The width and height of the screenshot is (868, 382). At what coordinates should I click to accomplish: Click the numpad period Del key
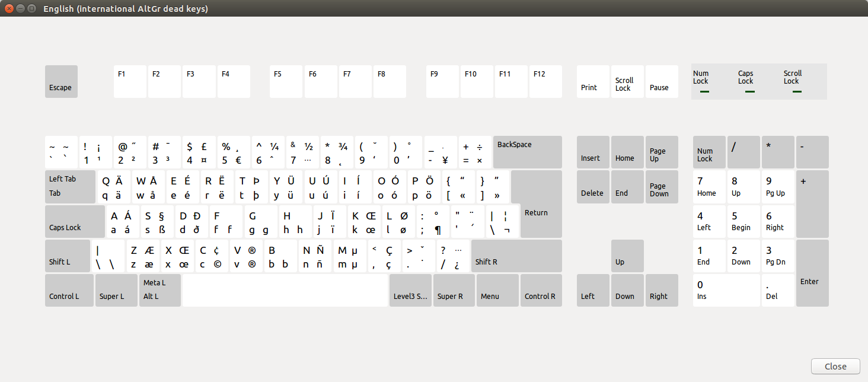pos(778,290)
